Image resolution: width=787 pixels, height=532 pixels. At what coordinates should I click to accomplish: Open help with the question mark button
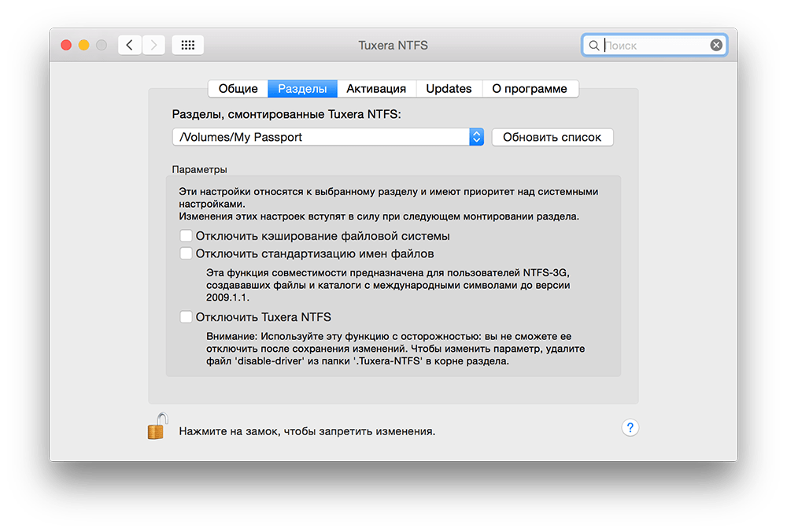pos(630,427)
